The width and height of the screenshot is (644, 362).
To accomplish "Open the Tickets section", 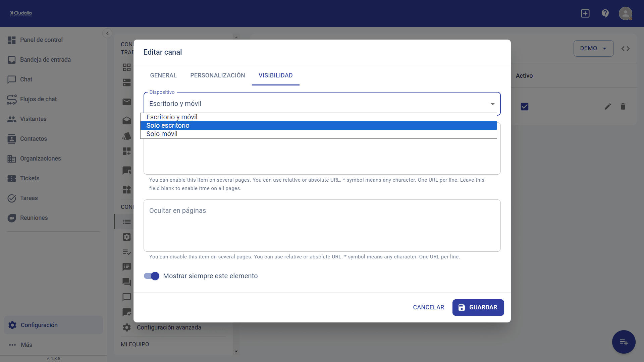I will click(x=30, y=178).
